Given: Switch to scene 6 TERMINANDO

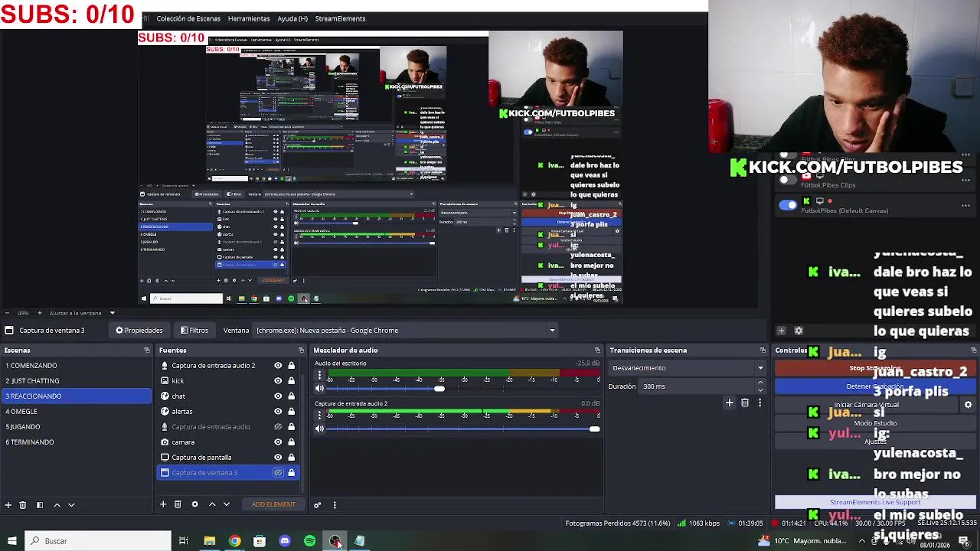Looking at the screenshot, I should tap(77, 442).
